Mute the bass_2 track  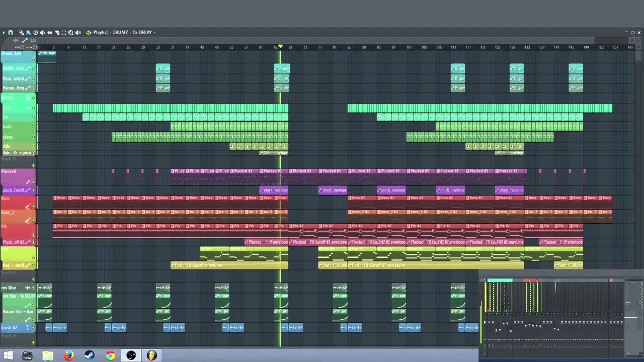point(34,221)
